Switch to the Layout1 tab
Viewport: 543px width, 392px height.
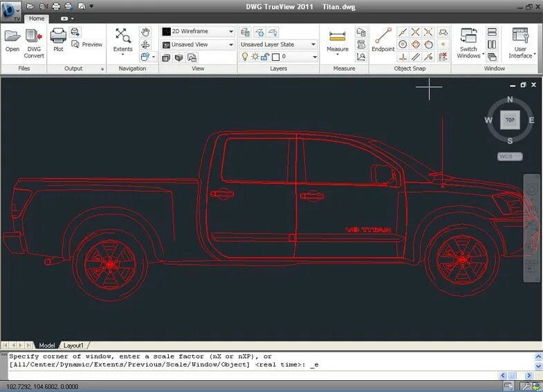click(73, 345)
